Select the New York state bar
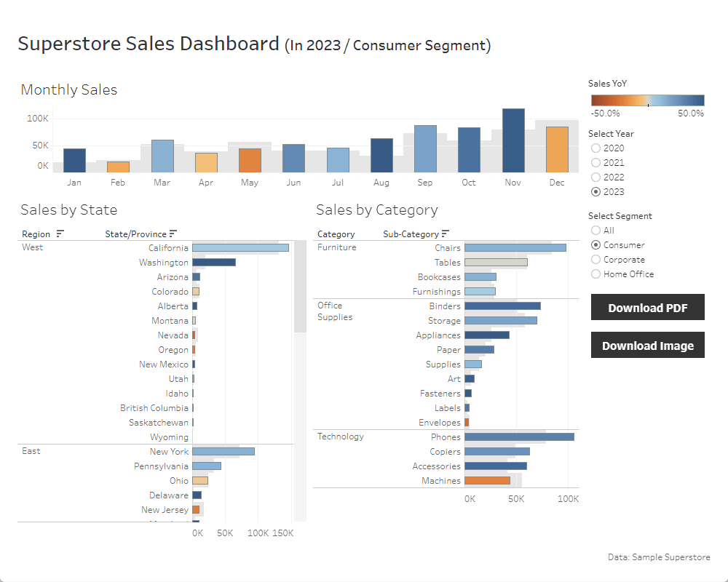728x582 pixels. tap(223, 452)
